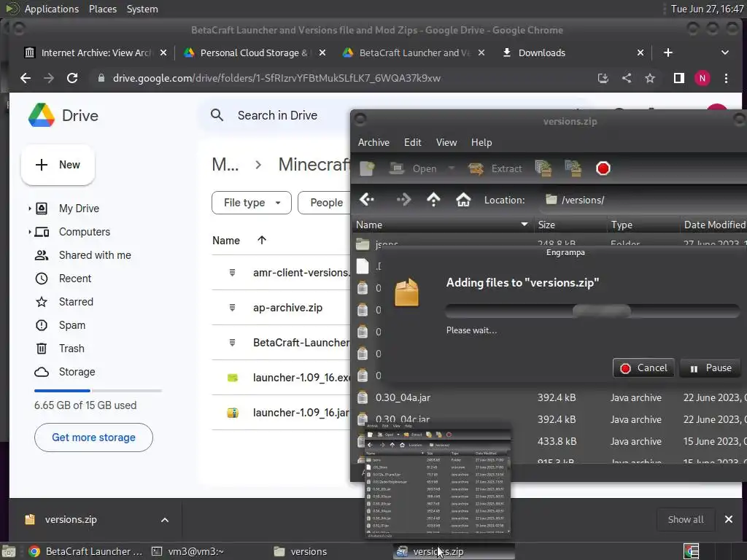The width and height of the screenshot is (747, 560).
Task: Click the New button in Google Drive
Action: point(58,165)
